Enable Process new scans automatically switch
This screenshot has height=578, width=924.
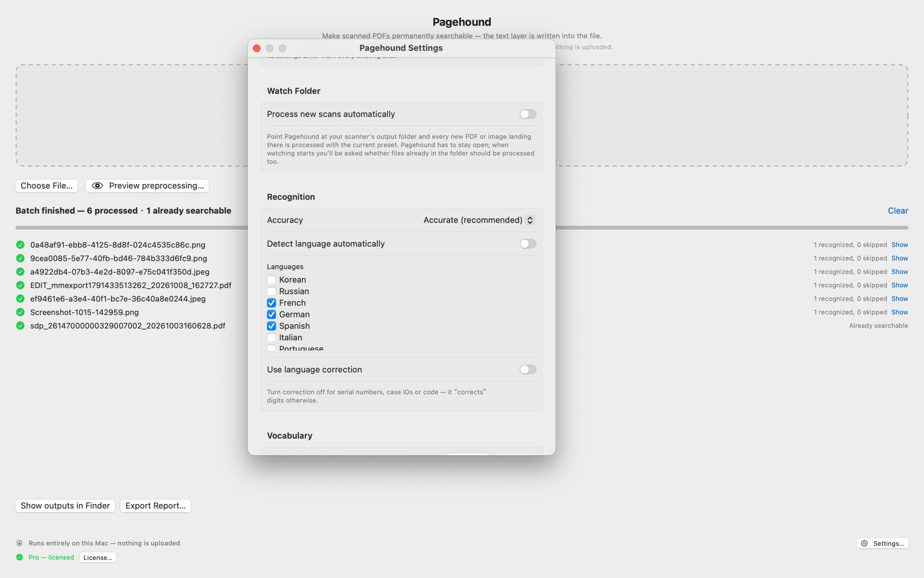pos(527,114)
